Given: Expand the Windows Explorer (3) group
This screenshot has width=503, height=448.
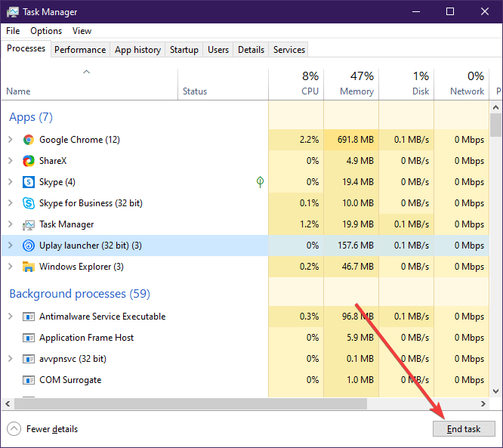Looking at the screenshot, I should click(11, 267).
